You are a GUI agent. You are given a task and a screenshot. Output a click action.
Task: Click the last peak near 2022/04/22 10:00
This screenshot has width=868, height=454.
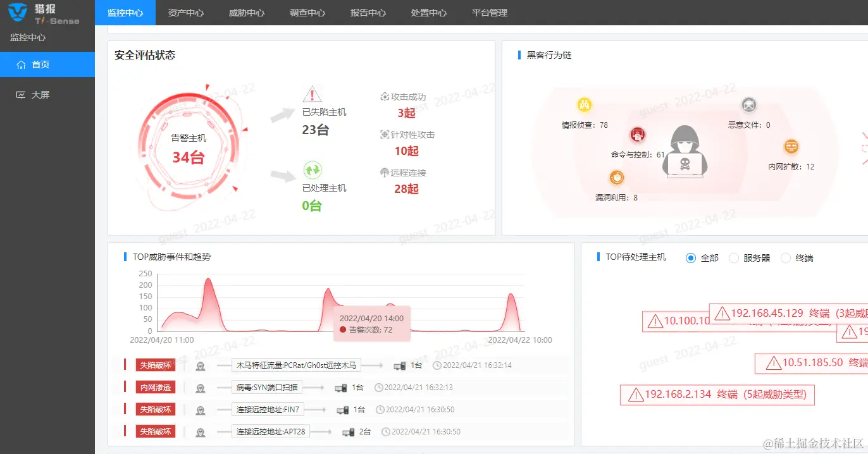coord(511,295)
